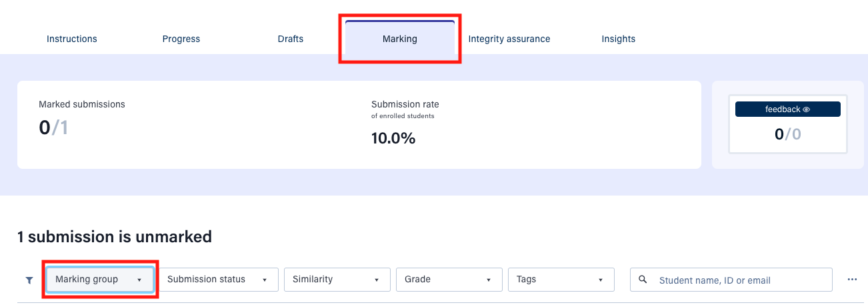Toggle the feedback visibility eye icon

click(807, 109)
